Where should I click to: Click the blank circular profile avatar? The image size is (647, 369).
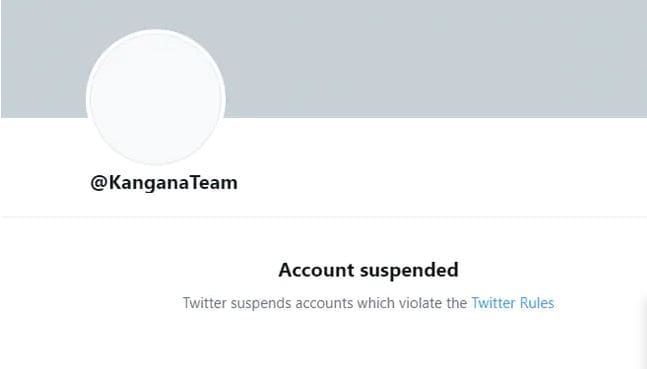(156, 97)
